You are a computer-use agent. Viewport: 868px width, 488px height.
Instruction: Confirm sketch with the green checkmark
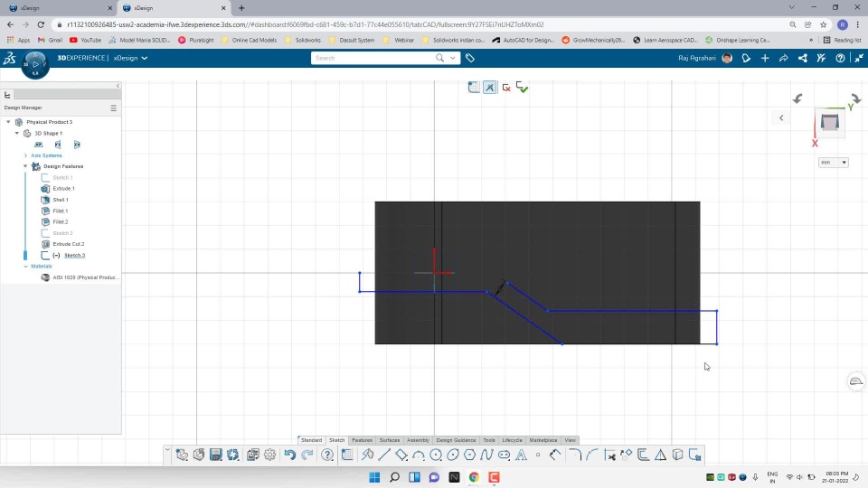pyautogui.click(x=522, y=88)
